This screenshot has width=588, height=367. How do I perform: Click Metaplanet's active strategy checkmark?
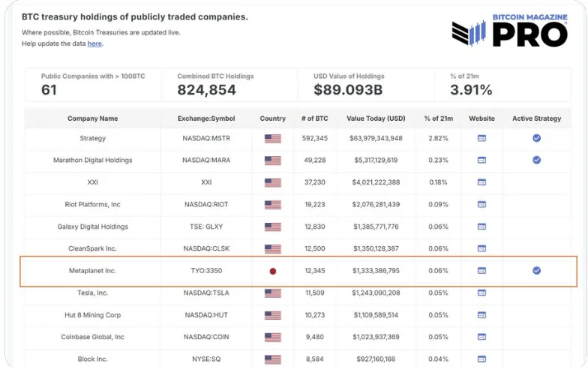tap(536, 271)
